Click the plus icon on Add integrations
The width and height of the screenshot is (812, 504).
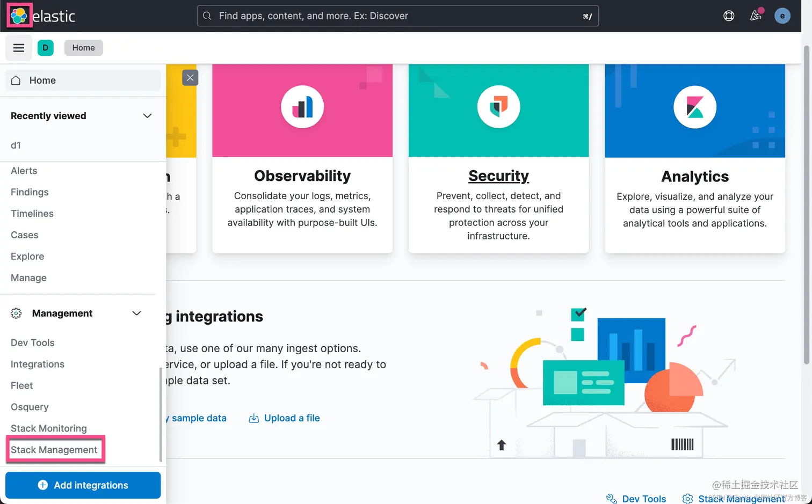(43, 485)
